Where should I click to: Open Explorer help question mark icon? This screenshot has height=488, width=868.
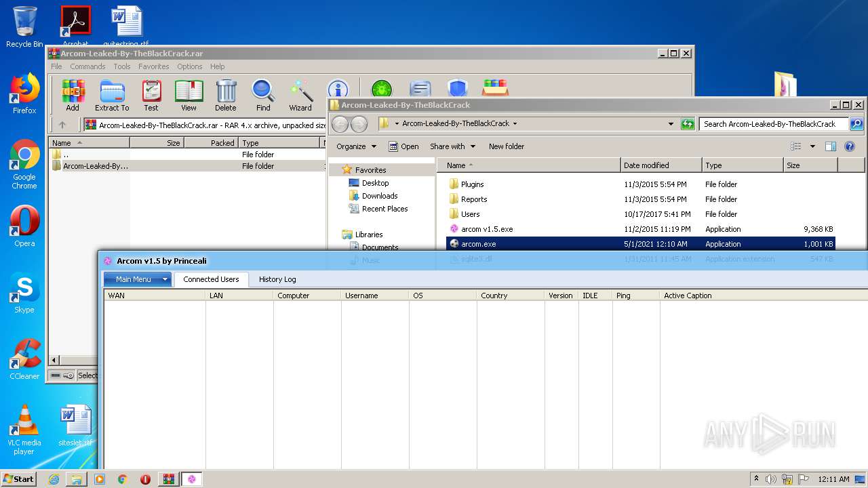click(850, 146)
